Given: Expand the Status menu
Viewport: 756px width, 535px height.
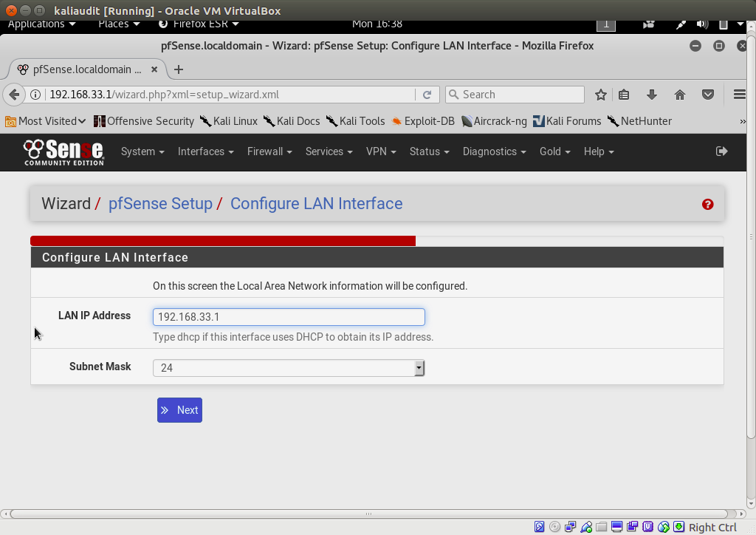Looking at the screenshot, I should 429,151.
